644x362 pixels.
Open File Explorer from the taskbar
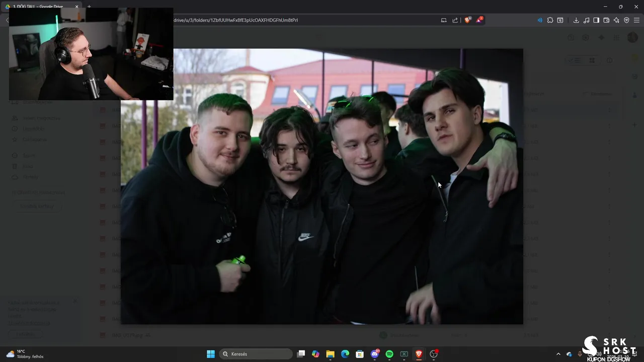coord(330,354)
